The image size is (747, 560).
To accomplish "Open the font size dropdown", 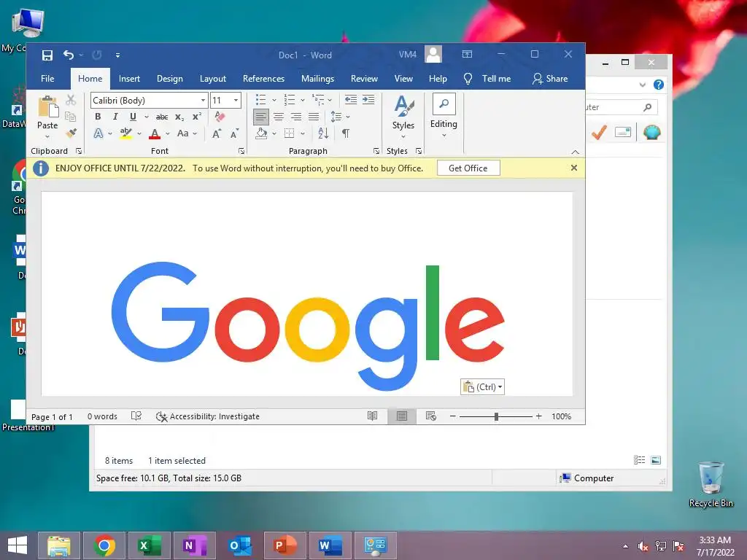I will [x=236, y=100].
